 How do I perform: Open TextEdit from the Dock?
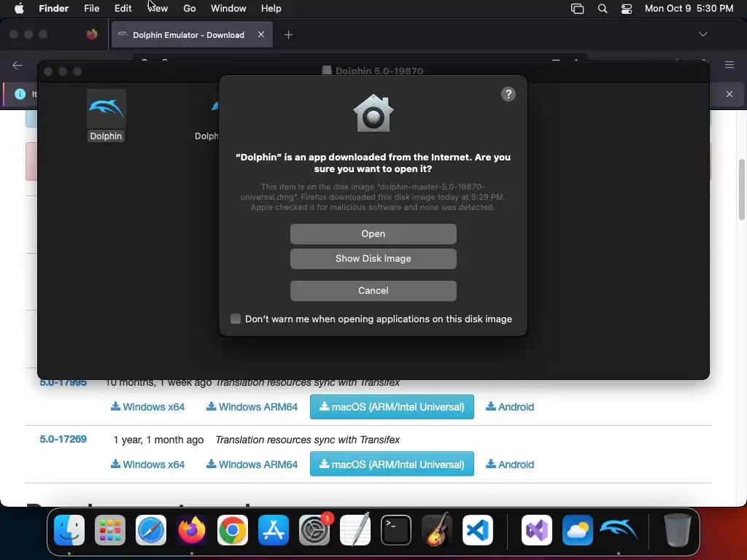tap(355, 530)
